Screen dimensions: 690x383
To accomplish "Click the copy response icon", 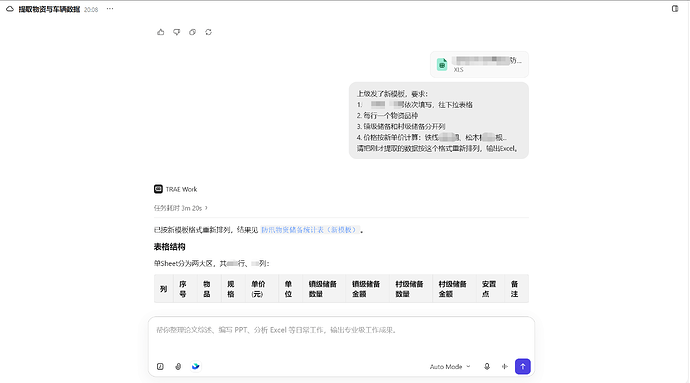I will point(192,32).
